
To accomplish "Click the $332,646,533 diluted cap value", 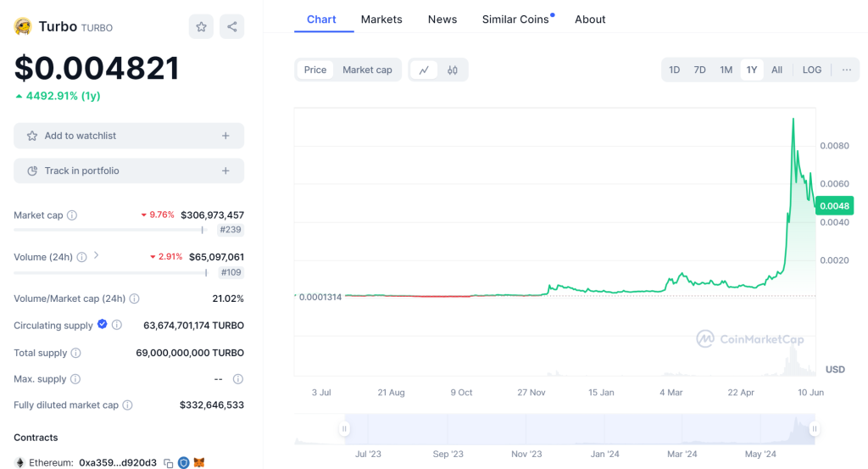I will pos(211,405).
